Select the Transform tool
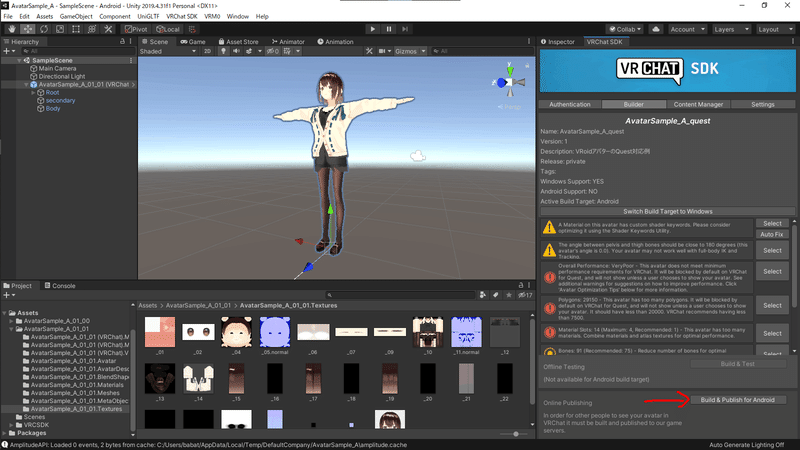 tap(92, 29)
